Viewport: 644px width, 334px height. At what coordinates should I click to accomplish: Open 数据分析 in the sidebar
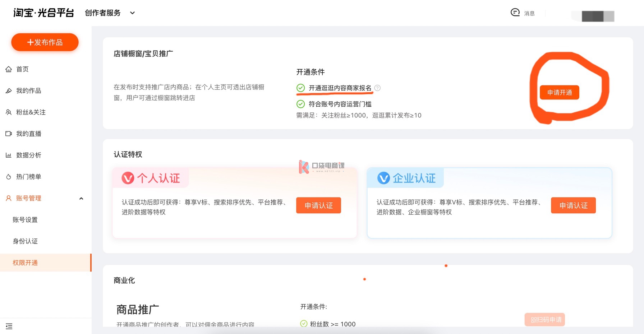coord(29,155)
